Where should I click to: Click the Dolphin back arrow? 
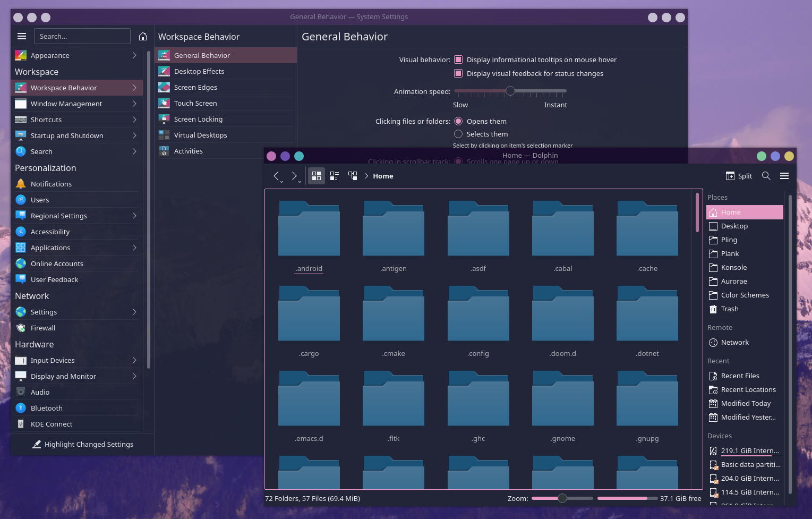[x=276, y=176]
